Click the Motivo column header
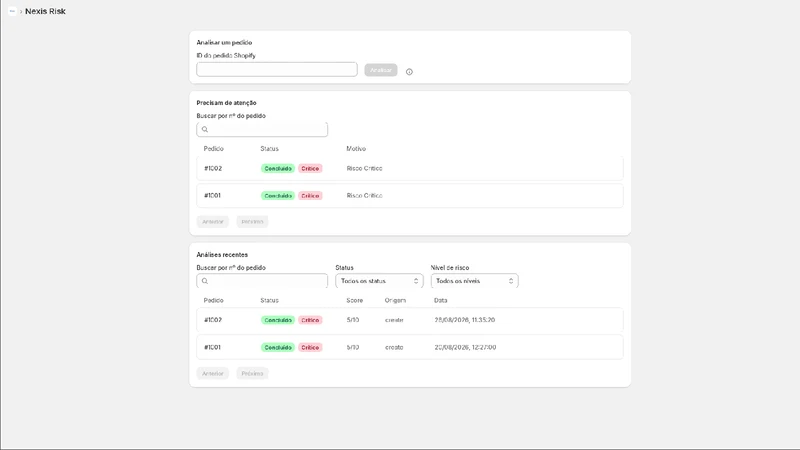Screen dimensions: 800x450 [356, 149]
